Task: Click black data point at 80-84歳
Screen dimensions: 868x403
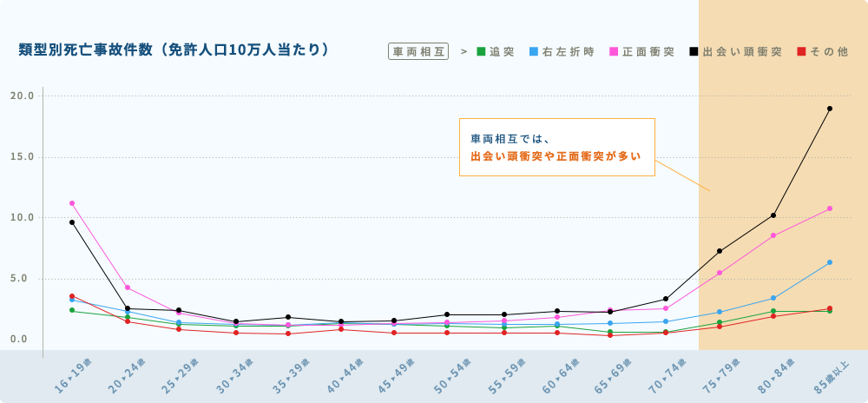Action: (773, 215)
